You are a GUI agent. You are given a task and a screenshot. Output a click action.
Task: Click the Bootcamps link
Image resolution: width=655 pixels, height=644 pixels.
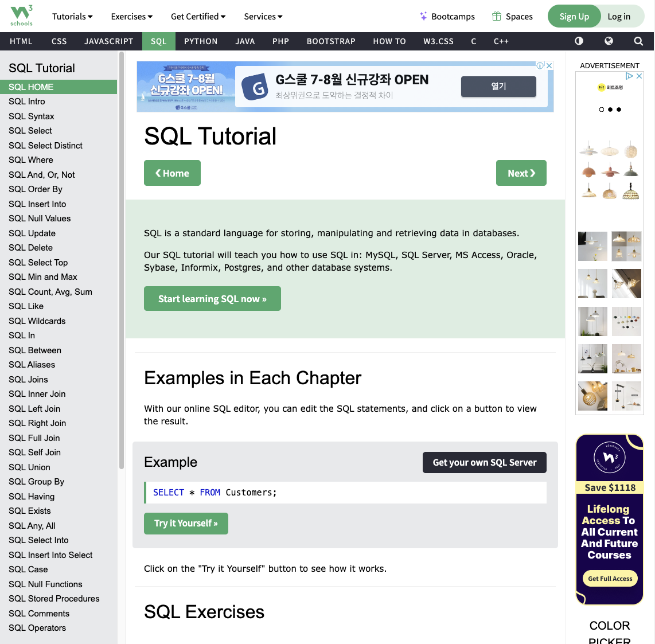click(453, 16)
